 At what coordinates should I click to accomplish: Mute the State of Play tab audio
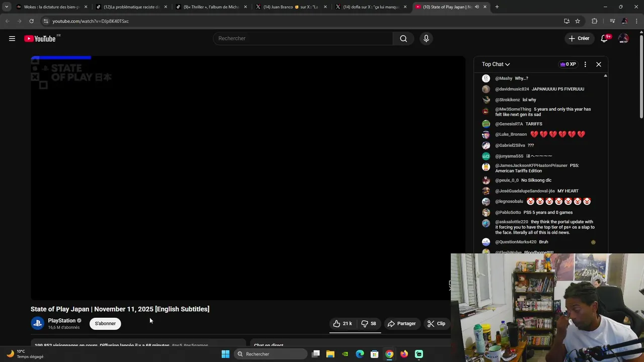(x=476, y=7)
